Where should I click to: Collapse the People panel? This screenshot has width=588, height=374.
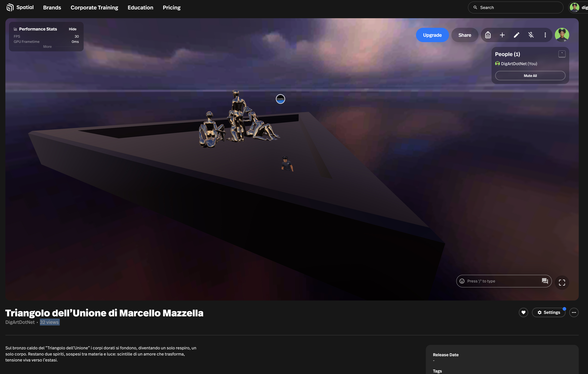coord(562,54)
